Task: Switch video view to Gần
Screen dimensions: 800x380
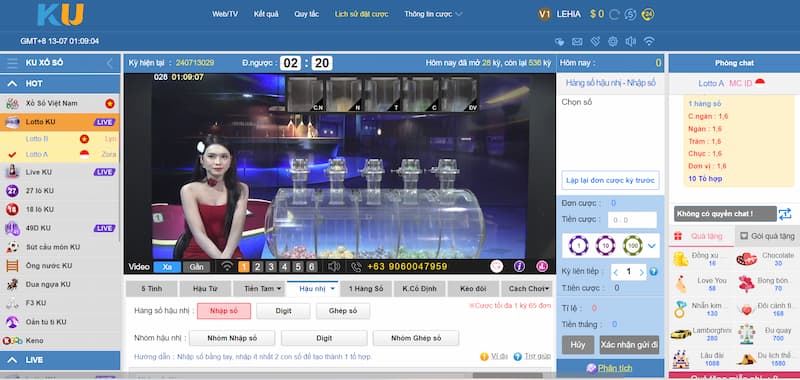Action: pyautogui.click(x=196, y=267)
